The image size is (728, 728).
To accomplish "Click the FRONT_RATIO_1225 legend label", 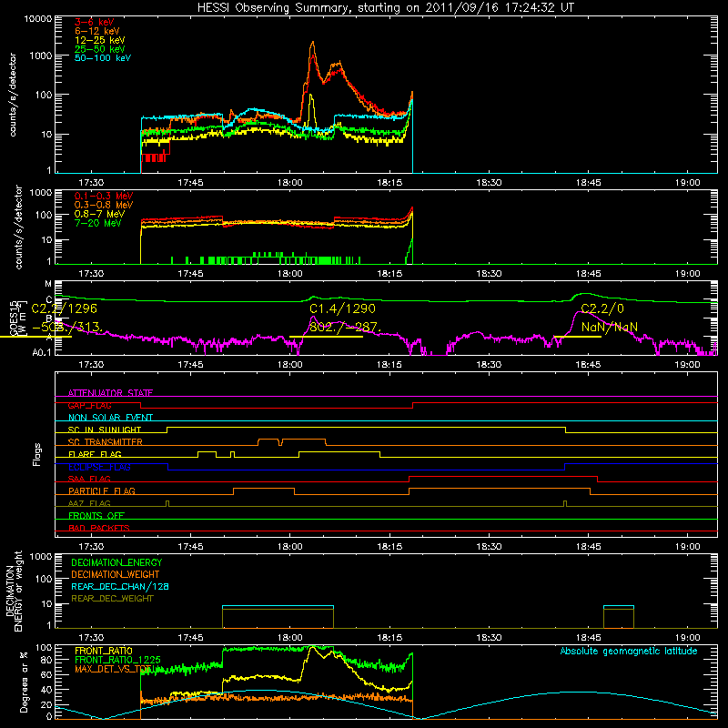I will pos(117,660).
